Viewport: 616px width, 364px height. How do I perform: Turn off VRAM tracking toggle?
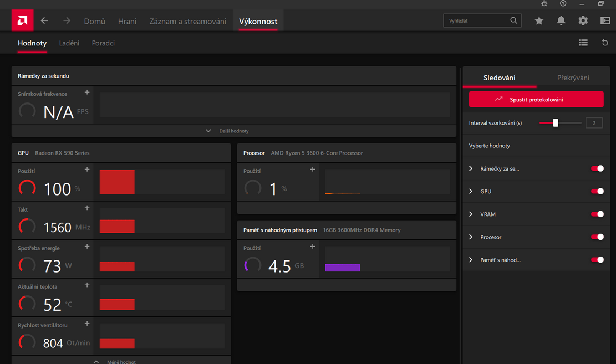pyautogui.click(x=597, y=214)
